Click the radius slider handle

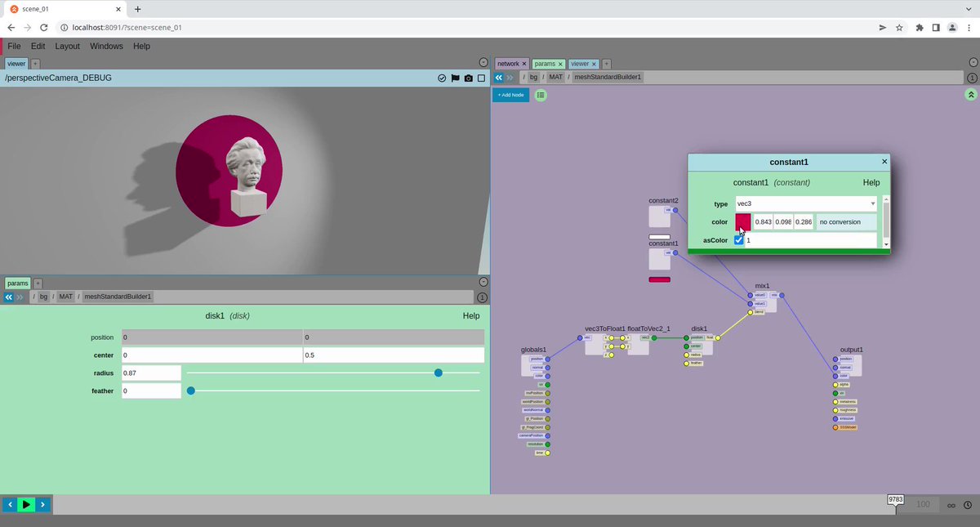[439, 373]
